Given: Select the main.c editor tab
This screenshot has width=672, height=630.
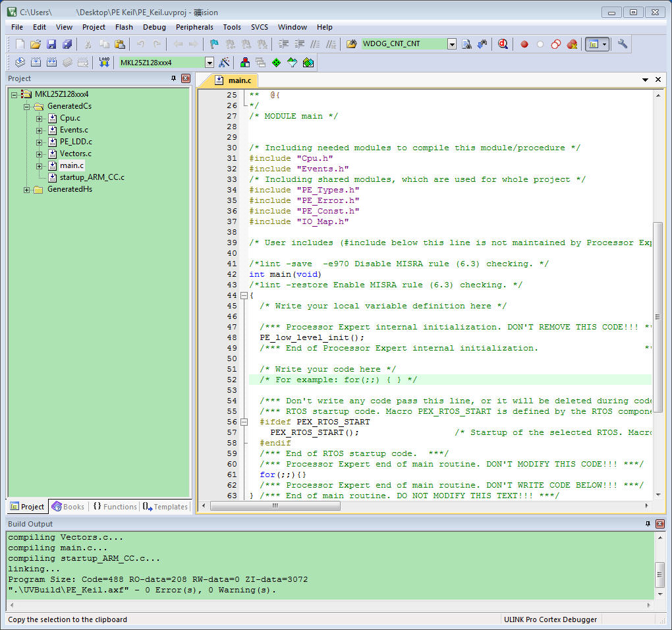Looking at the screenshot, I should 234,80.
